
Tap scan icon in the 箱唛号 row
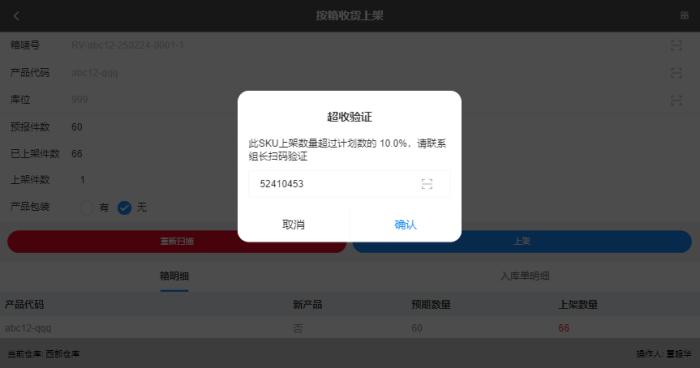[x=676, y=45]
